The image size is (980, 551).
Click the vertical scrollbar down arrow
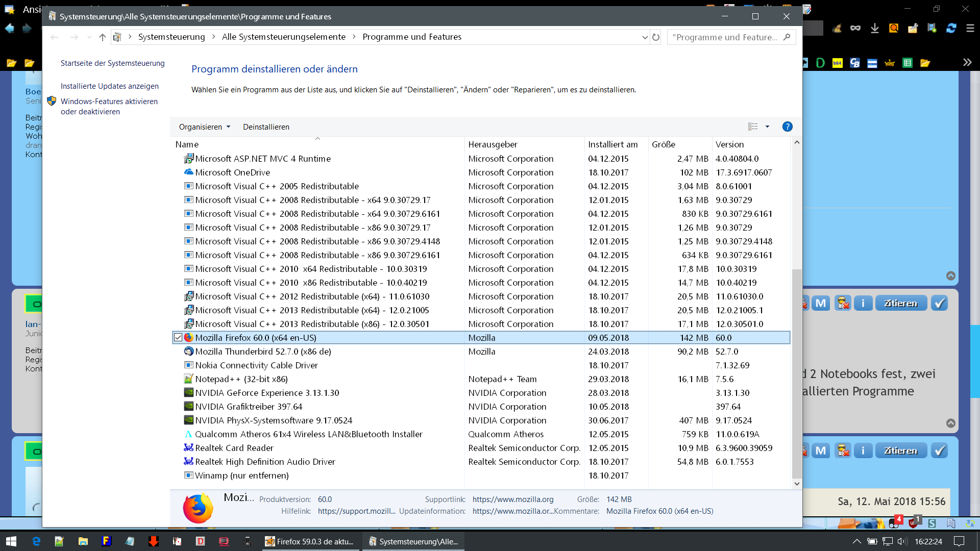click(x=796, y=484)
